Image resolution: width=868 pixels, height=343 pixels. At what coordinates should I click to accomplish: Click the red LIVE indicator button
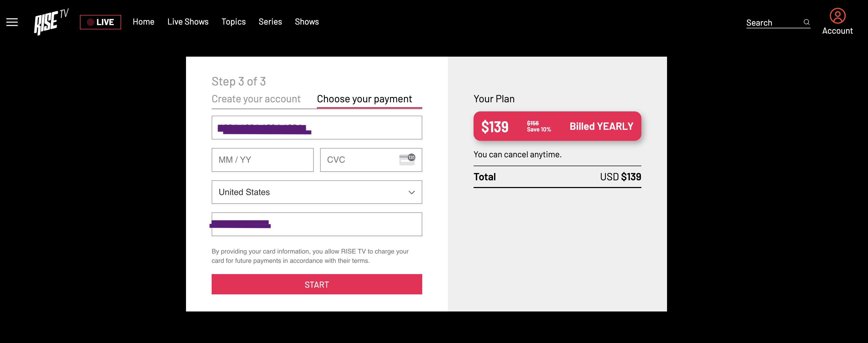[100, 22]
